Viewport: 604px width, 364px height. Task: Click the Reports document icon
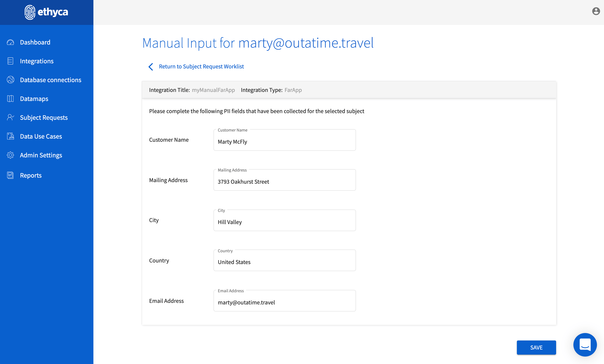(x=10, y=175)
